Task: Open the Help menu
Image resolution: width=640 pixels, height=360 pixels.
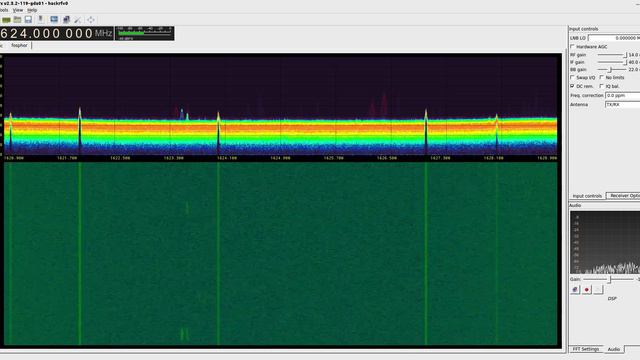Action: [x=32, y=10]
